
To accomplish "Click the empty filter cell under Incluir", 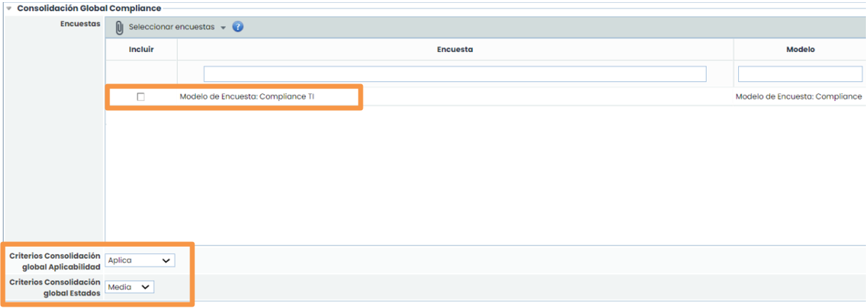I will pyautogui.click(x=141, y=74).
